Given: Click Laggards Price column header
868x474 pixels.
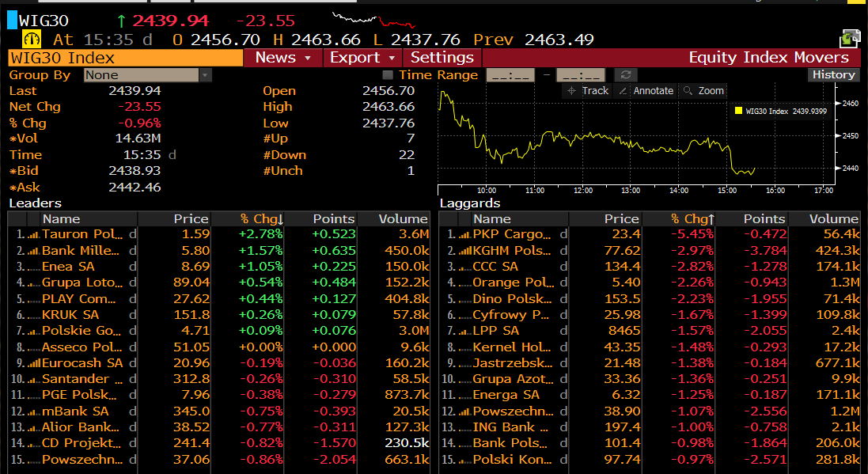Looking at the screenshot, I should click(605, 218).
